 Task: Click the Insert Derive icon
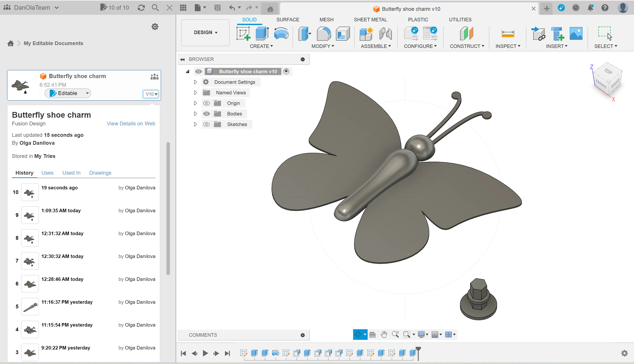[538, 33]
